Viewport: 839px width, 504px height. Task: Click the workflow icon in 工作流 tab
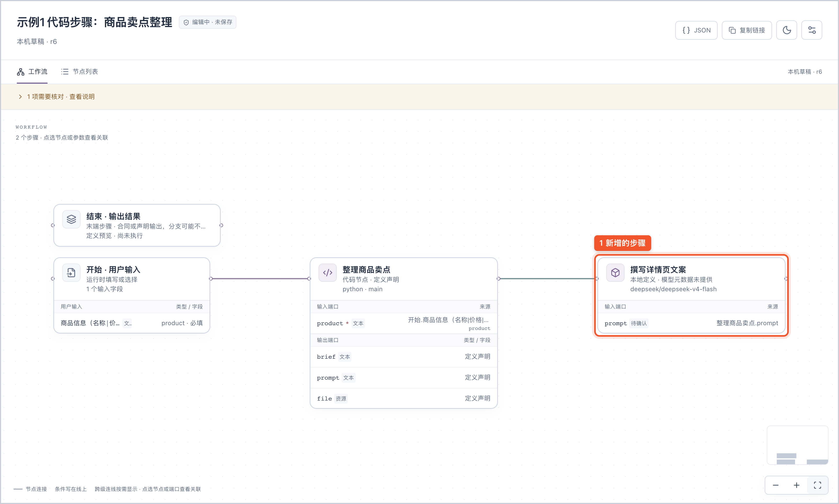[21, 72]
